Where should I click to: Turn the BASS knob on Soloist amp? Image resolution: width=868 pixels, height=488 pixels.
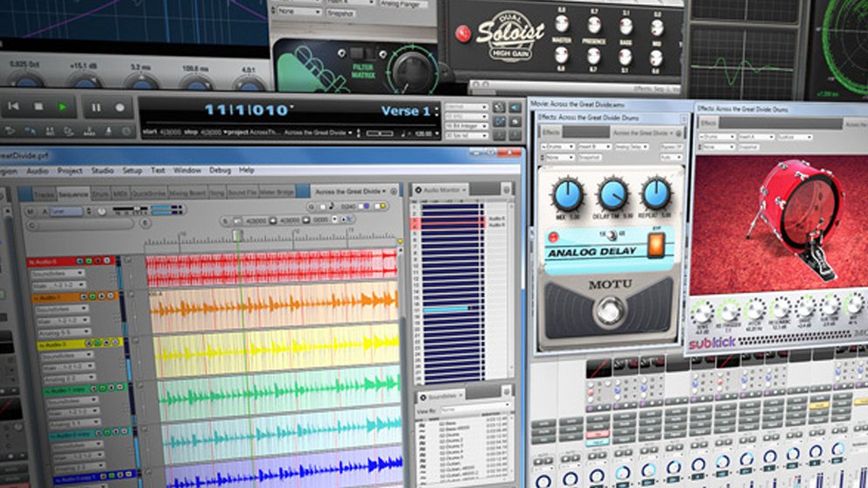[626, 26]
